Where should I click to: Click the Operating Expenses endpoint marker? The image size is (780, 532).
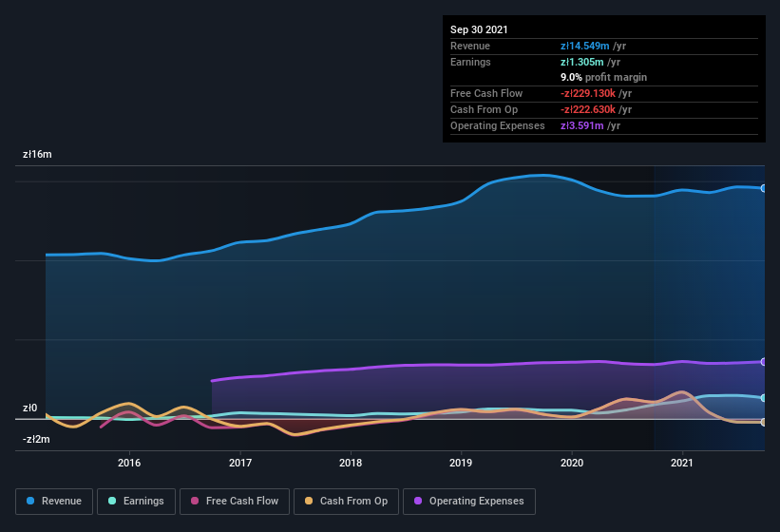click(764, 362)
